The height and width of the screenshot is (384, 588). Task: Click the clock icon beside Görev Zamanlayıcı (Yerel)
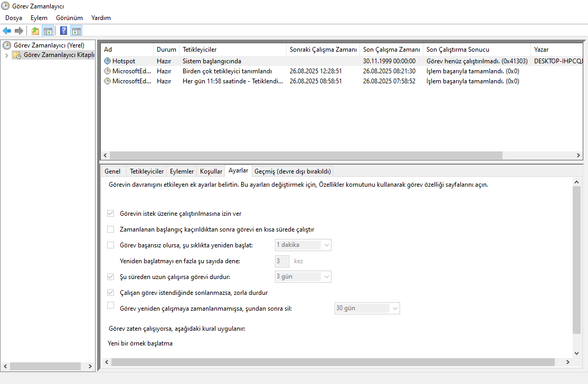pos(7,45)
